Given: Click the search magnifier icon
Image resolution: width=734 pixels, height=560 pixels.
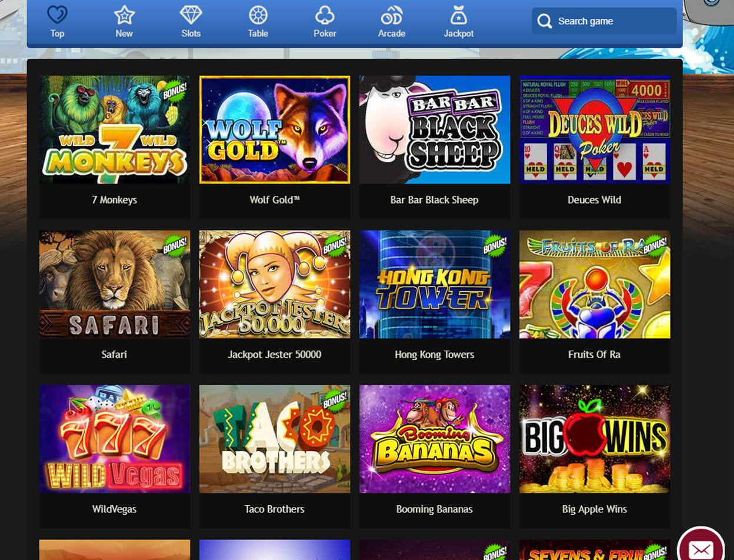Looking at the screenshot, I should 545,22.
